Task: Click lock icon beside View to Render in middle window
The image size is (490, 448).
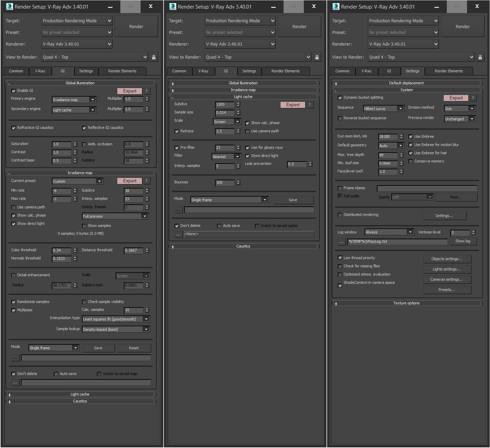Action: [317, 57]
